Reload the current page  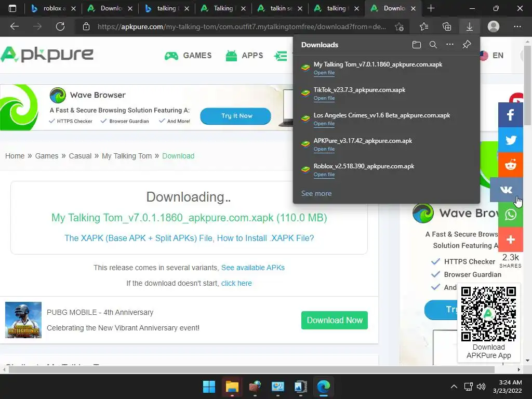pos(60,26)
